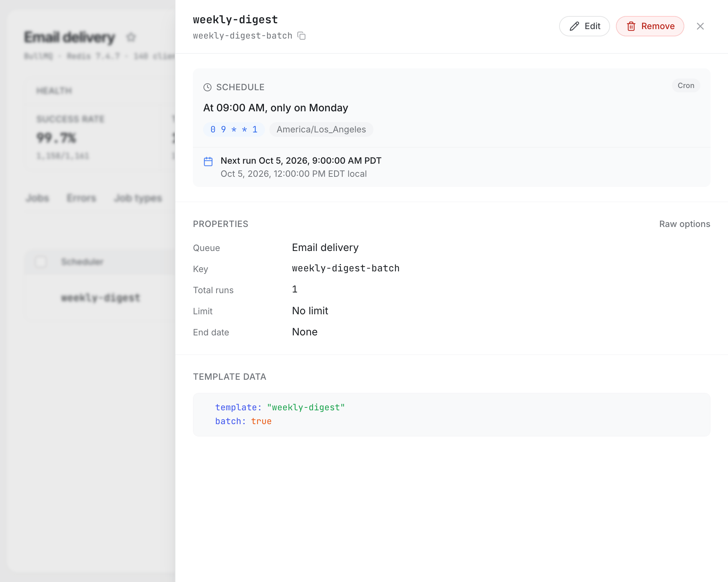Click the calendar icon beside Next run
Image resolution: width=728 pixels, height=582 pixels.
[208, 162]
